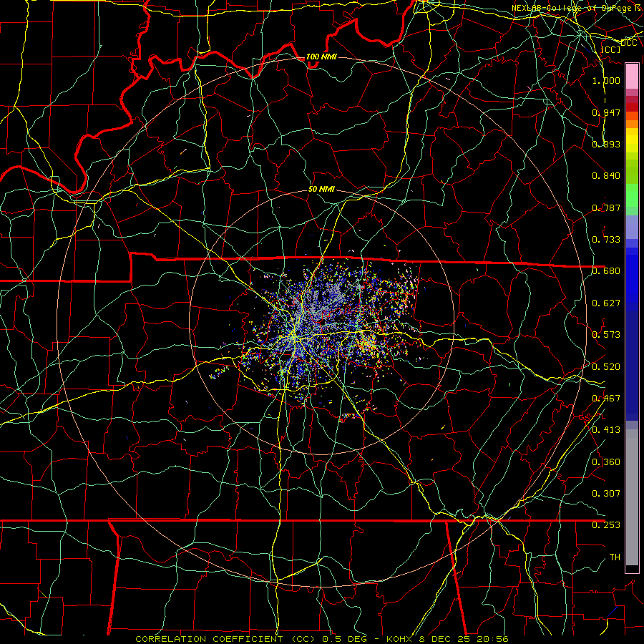644x644 pixels.
Task: Pick the pink swatch beside 1.000
Action: coord(632,76)
